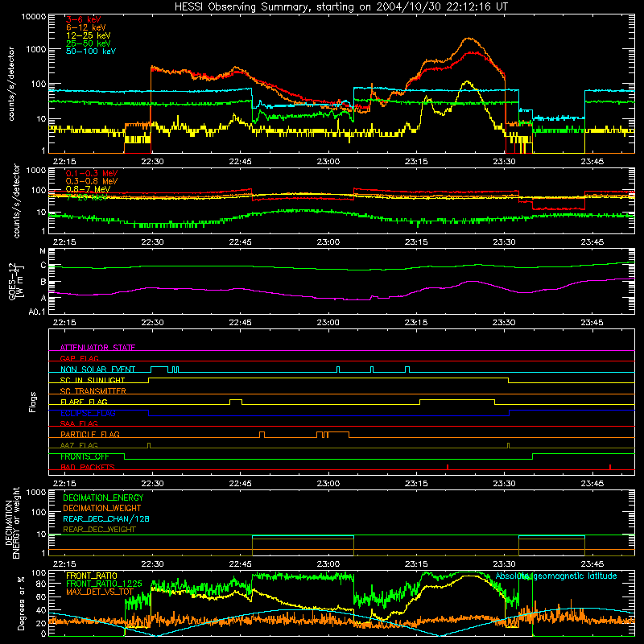This screenshot has height=644, width=644.
Task: Click the 23:00 time label below keV panel
Action: [x=328, y=162]
